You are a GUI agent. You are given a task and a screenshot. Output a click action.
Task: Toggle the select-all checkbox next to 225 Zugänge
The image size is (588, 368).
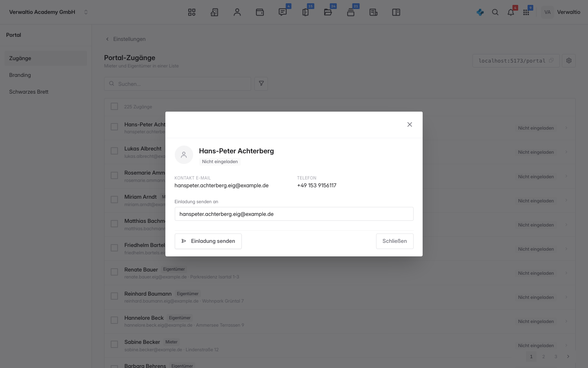click(x=114, y=106)
